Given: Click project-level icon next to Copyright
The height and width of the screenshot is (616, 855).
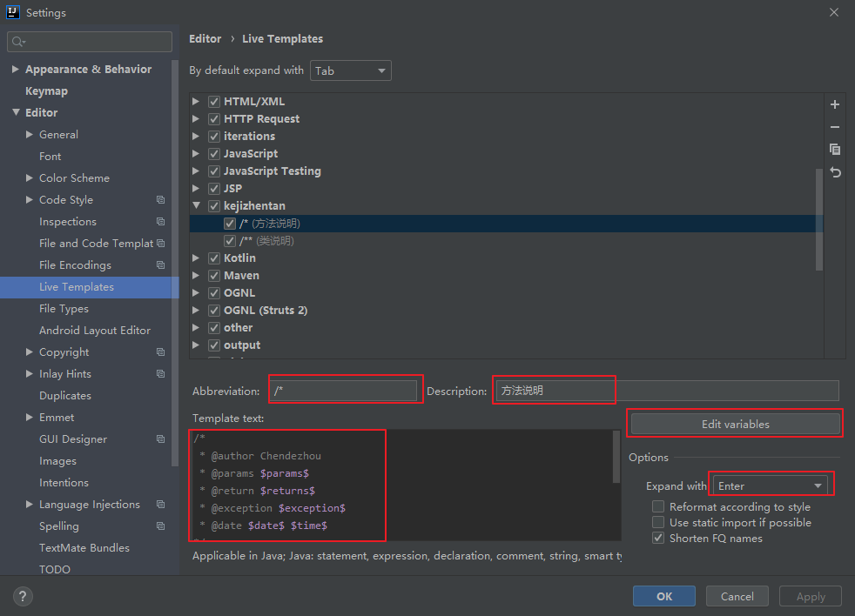Looking at the screenshot, I should (160, 352).
